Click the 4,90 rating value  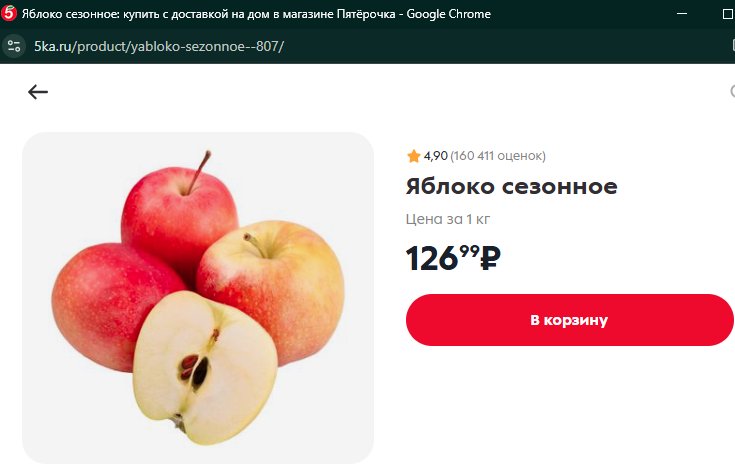point(435,156)
